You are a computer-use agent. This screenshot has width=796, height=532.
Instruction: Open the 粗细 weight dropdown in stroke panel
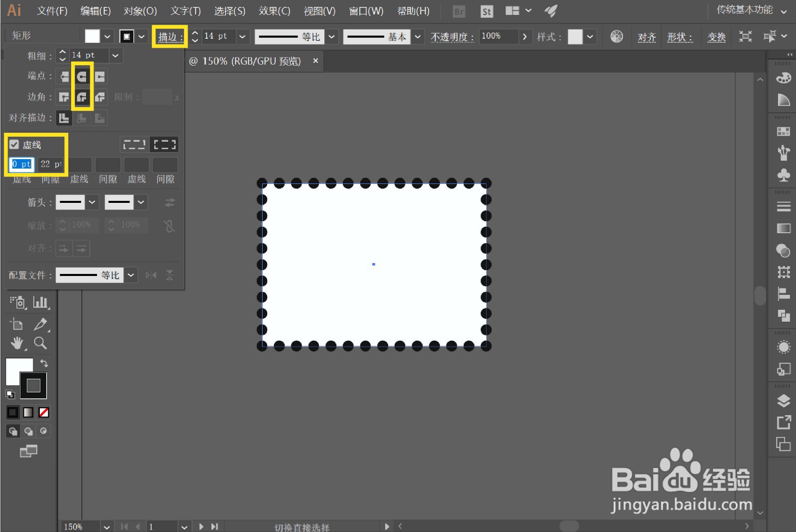[x=115, y=55]
